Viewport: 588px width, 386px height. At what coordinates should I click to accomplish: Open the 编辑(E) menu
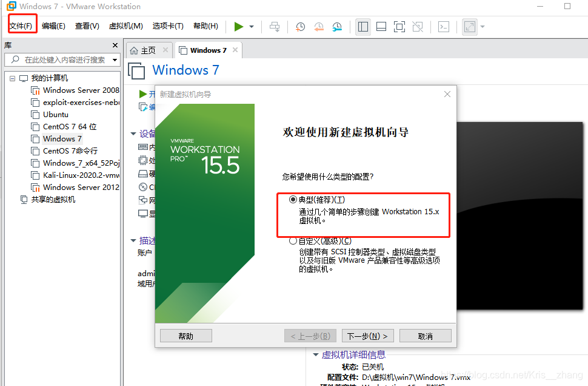tap(53, 26)
